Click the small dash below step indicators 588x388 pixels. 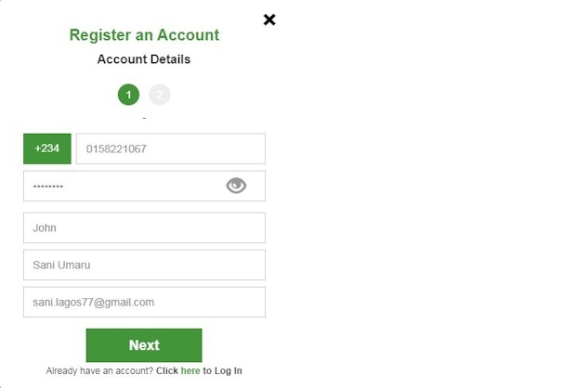click(x=144, y=119)
